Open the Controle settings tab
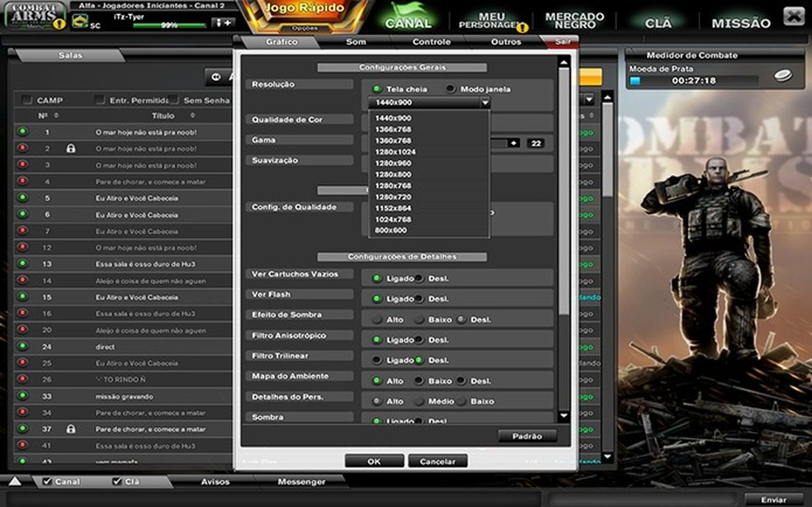This screenshot has height=507, width=812. pos(431,41)
